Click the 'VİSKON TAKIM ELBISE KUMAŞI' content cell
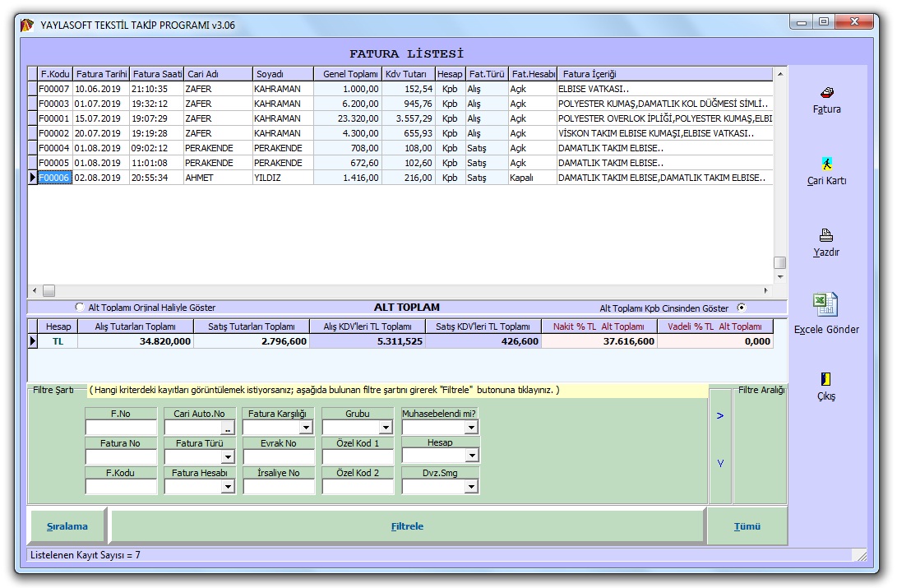This screenshot has height=588, width=897. (665, 133)
